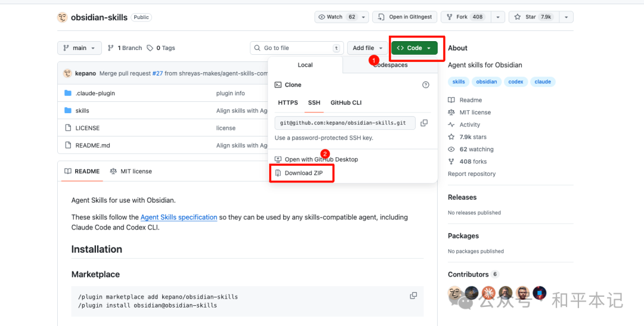View the 0 Tags link
Viewport: 644px width, 326px height.
pos(161,48)
